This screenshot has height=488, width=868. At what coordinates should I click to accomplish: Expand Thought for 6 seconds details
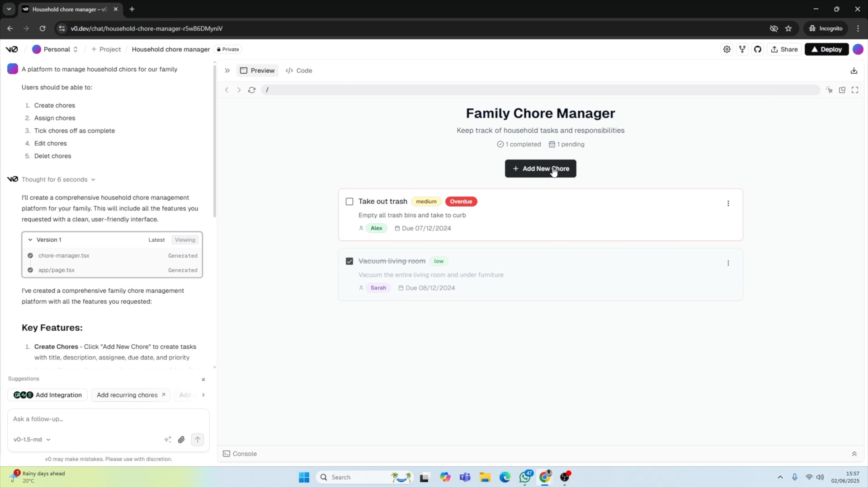click(x=58, y=179)
